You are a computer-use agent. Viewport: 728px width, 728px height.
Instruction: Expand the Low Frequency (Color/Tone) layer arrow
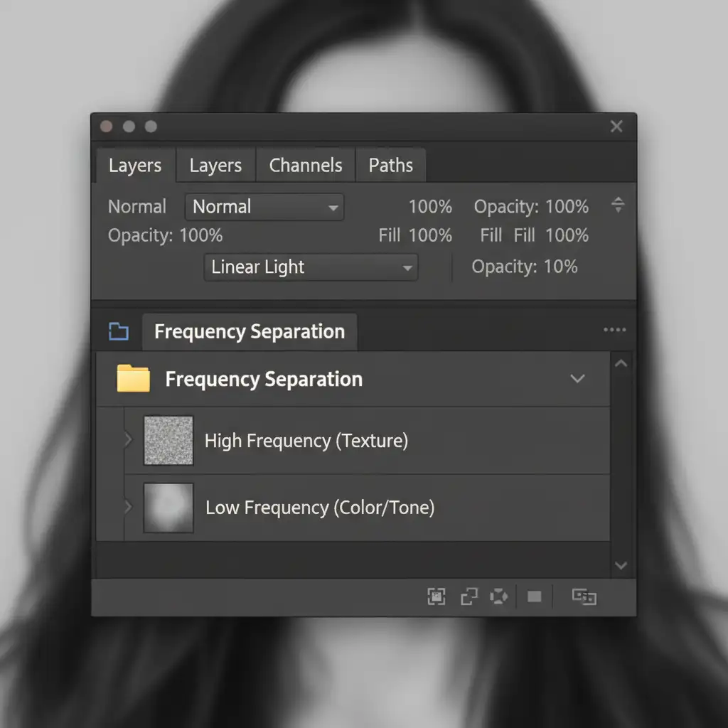(129, 508)
